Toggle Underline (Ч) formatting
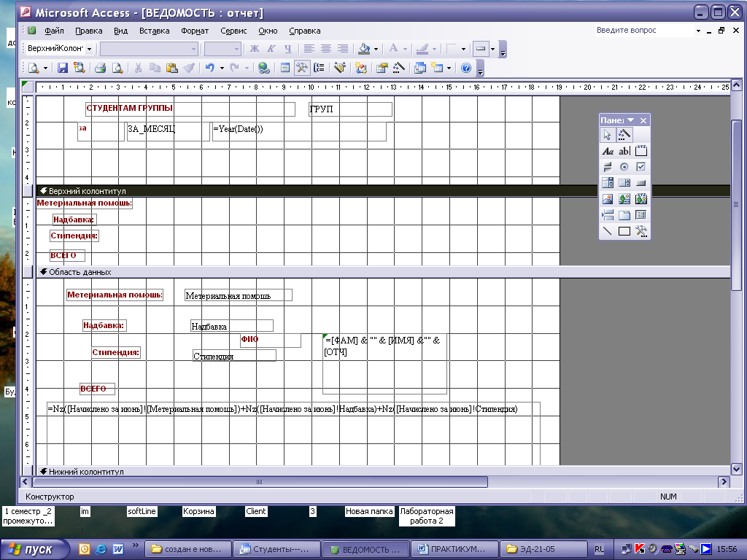Screen dimensions: 747x560 coord(287,49)
